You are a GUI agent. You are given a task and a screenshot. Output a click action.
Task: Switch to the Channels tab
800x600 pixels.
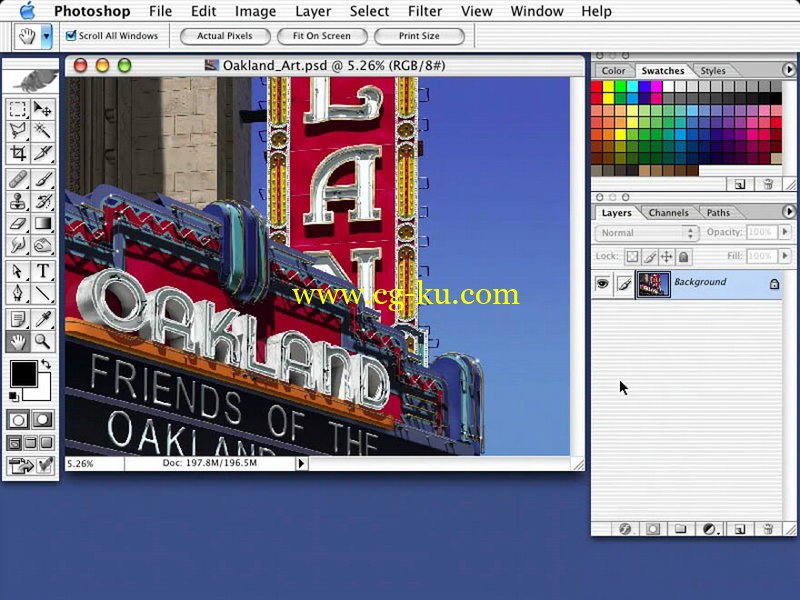[x=668, y=213]
